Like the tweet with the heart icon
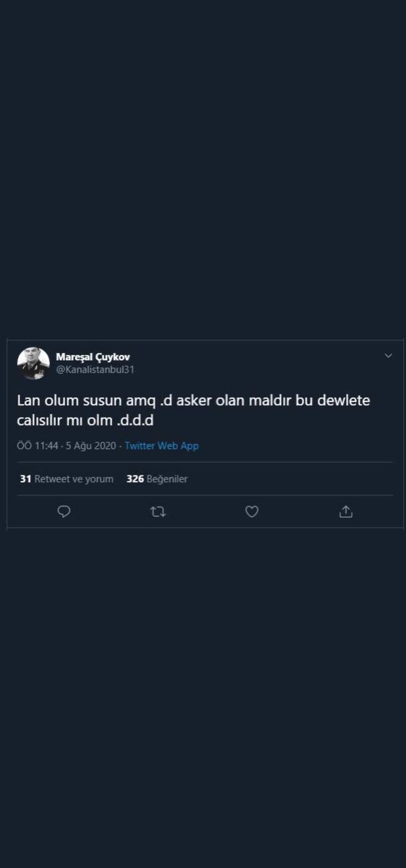 tap(252, 511)
